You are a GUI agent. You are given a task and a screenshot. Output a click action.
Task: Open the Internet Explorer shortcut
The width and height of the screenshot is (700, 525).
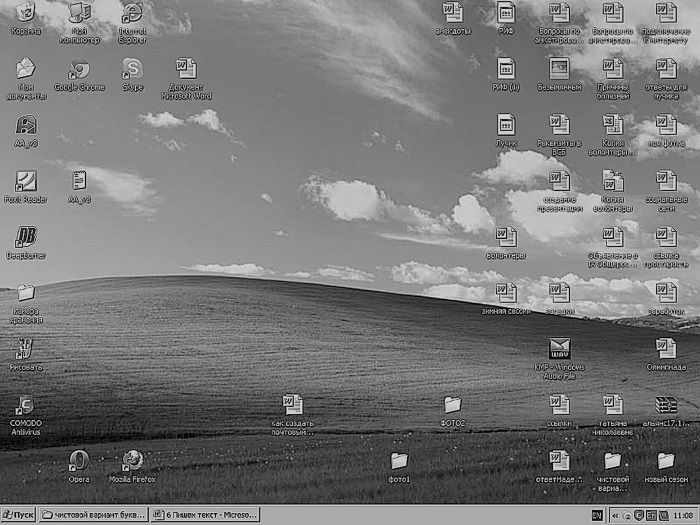coord(132,14)
